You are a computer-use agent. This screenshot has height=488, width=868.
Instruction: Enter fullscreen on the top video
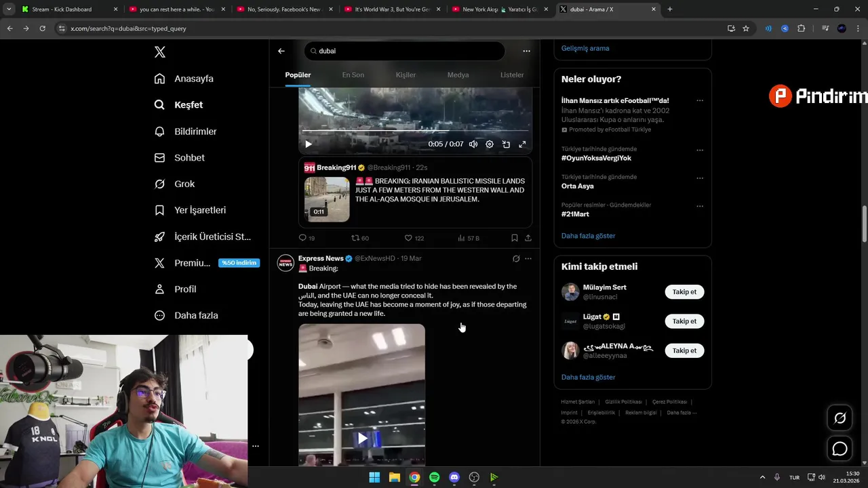coord(522,144)
